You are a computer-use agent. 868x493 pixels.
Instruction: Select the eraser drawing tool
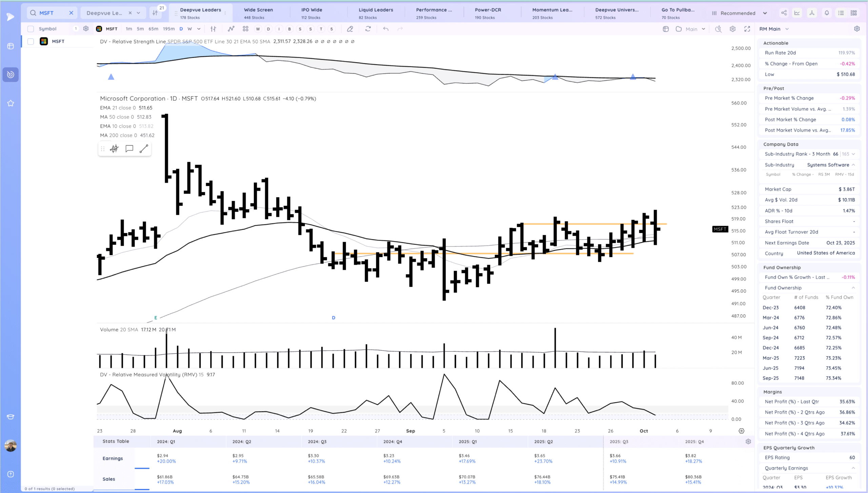click(350, 29)
